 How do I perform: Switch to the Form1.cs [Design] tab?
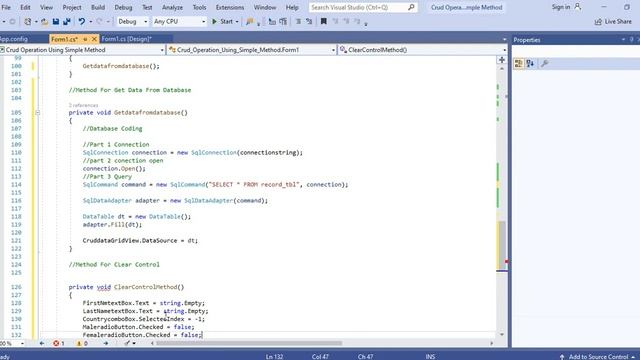pos(127,39)
